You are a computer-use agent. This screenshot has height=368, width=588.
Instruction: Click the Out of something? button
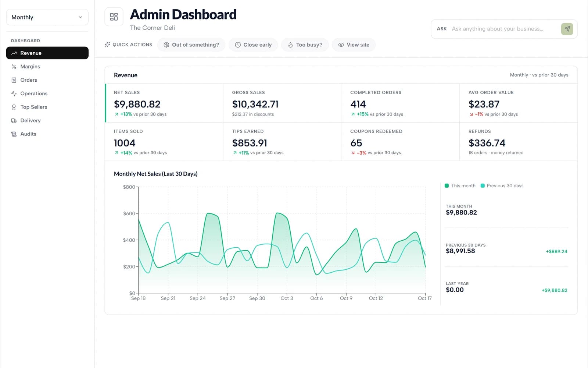191,45
